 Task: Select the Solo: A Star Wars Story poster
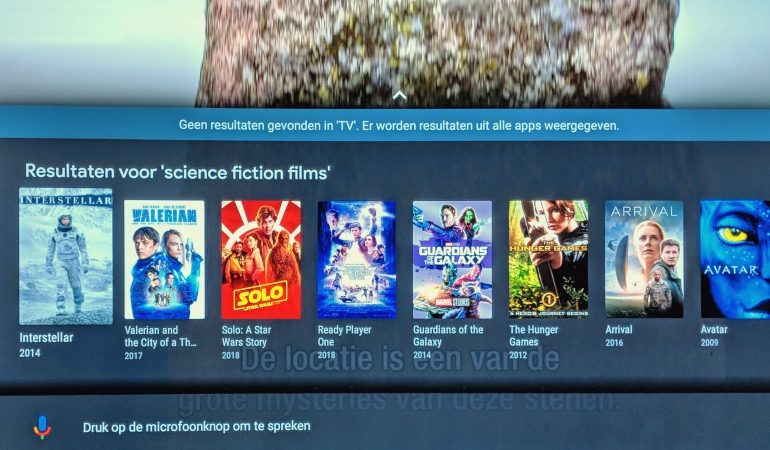point(261,259)
